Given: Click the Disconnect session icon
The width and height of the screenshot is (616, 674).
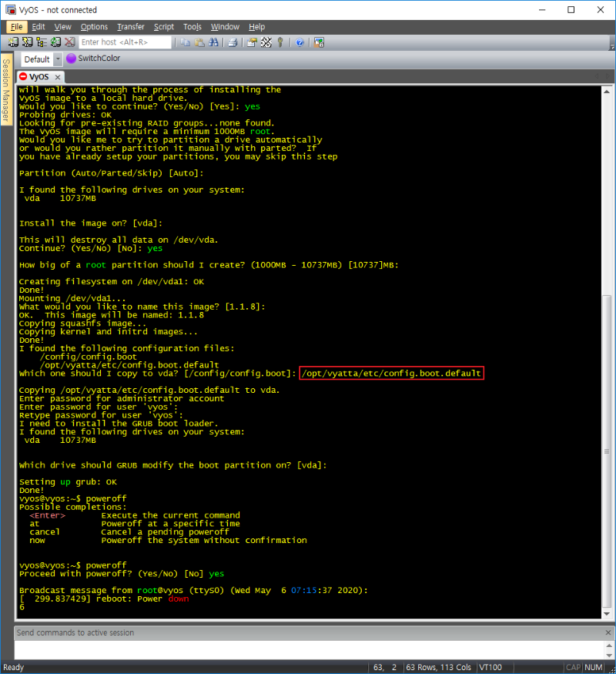Looking at the screenshot, I should coord(69,42).
